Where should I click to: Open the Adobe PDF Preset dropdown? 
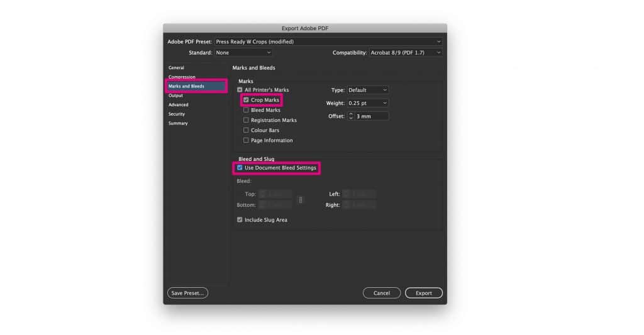click(x=328, y=42)
